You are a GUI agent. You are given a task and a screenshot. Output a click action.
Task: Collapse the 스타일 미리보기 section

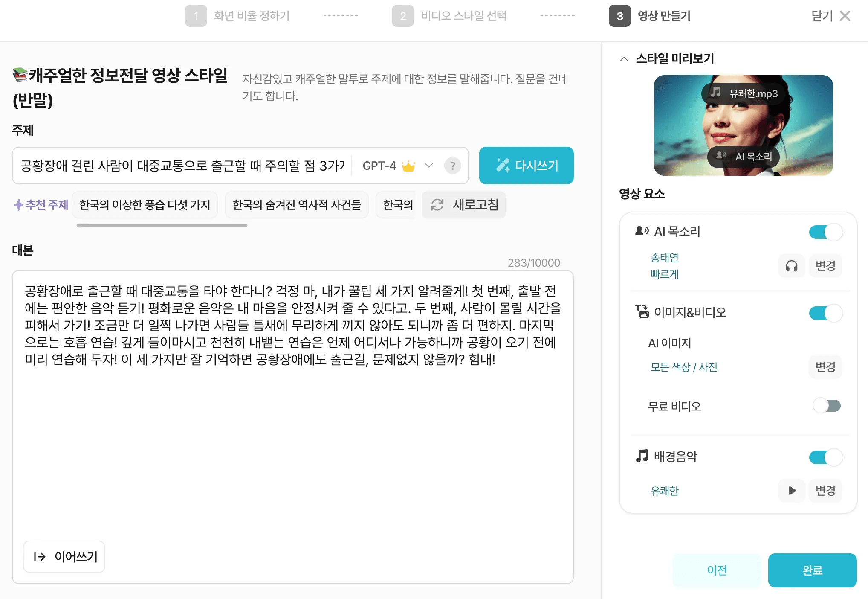[624, 58]
